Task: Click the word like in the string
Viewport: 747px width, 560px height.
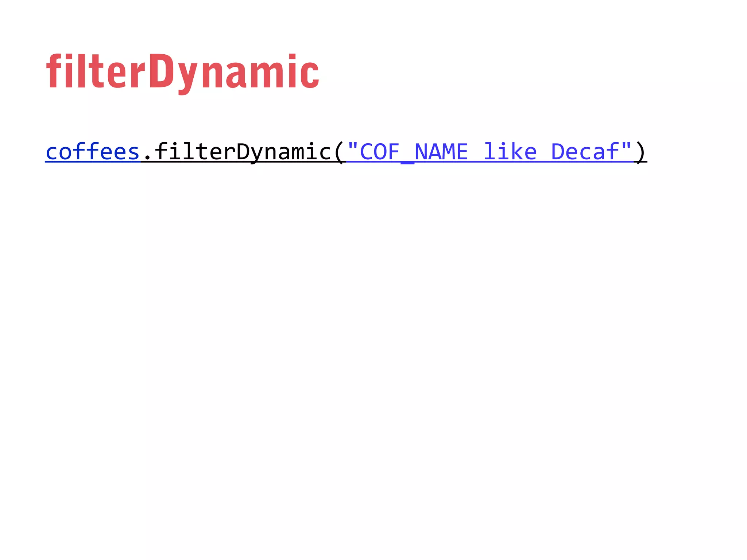Action: coord(510,152)
